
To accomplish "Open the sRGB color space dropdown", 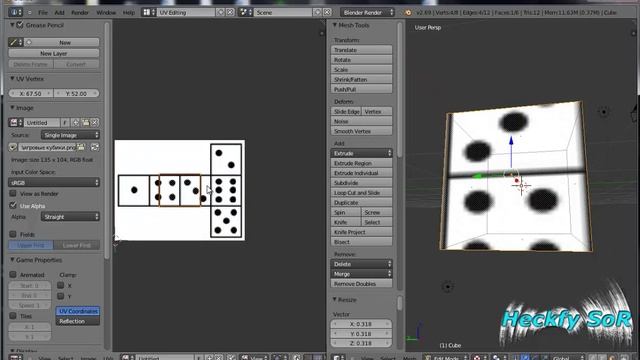I will point(54,182).
